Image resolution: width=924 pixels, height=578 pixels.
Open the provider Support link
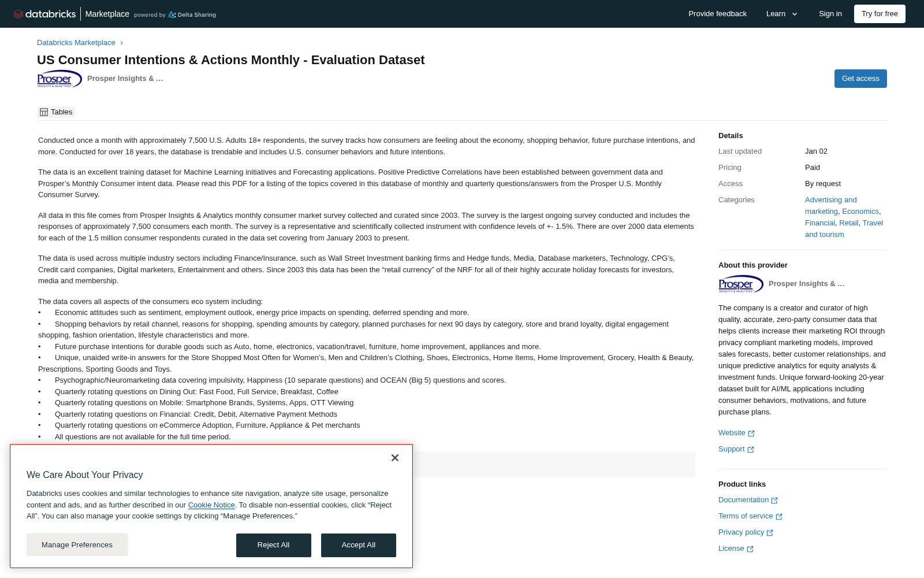click(x=736, y=449)
